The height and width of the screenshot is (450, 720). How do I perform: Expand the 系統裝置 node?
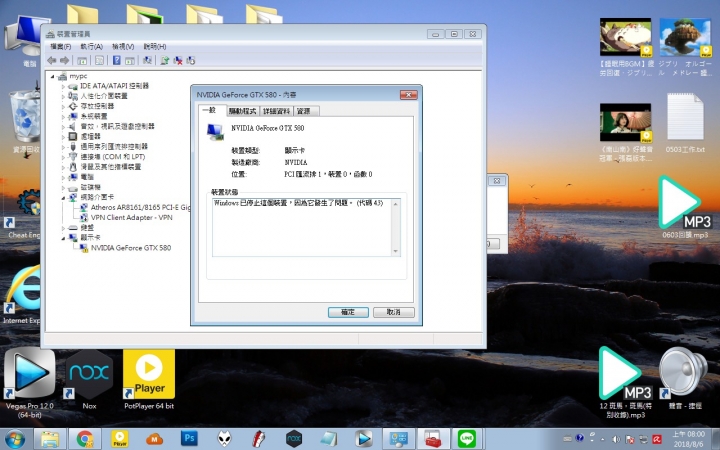[63, 116]
